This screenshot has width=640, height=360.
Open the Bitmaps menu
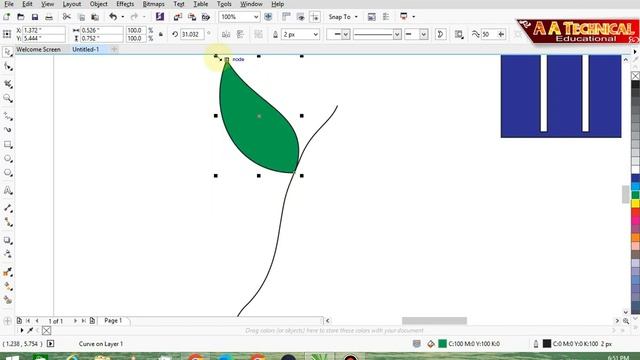(x=153, y=4)
